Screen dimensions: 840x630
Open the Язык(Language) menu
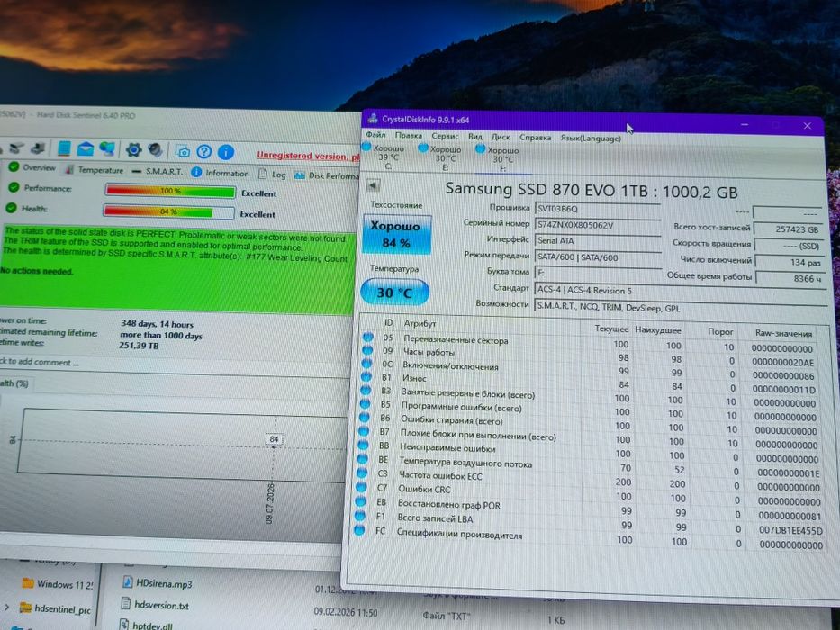[x=591, y=139]
